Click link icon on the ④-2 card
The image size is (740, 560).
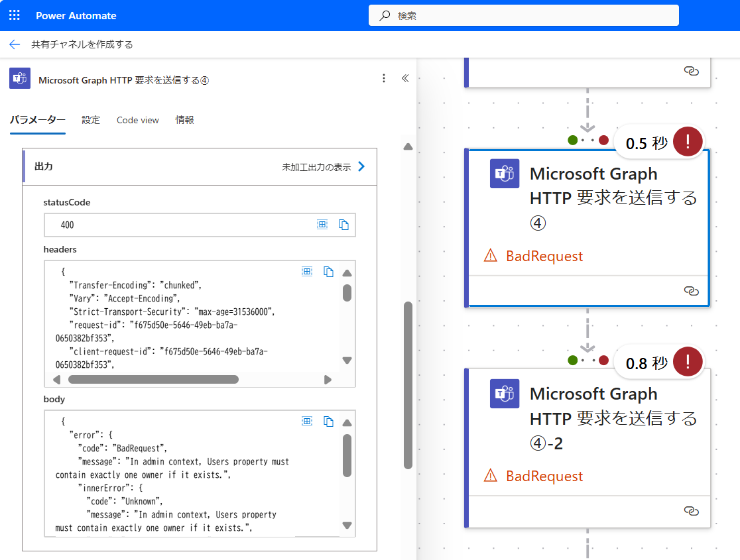[692, 511]
